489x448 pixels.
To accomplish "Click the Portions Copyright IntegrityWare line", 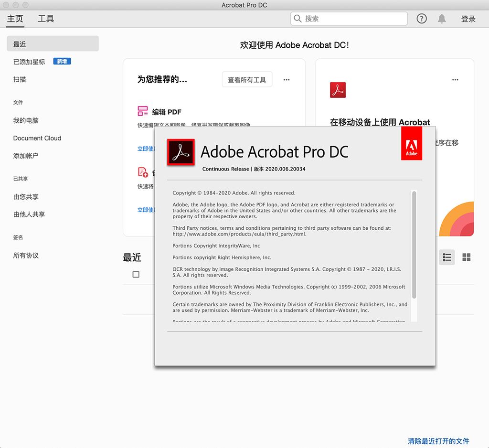I will pos(216,245).
